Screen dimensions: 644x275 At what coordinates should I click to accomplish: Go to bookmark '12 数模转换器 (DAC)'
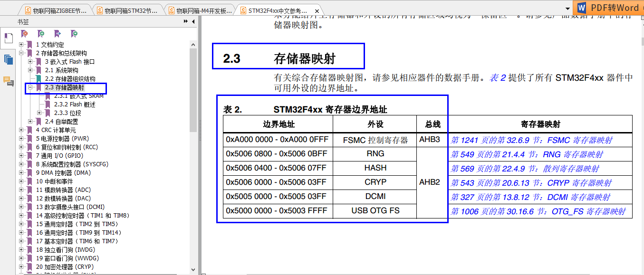click(63, 198)
